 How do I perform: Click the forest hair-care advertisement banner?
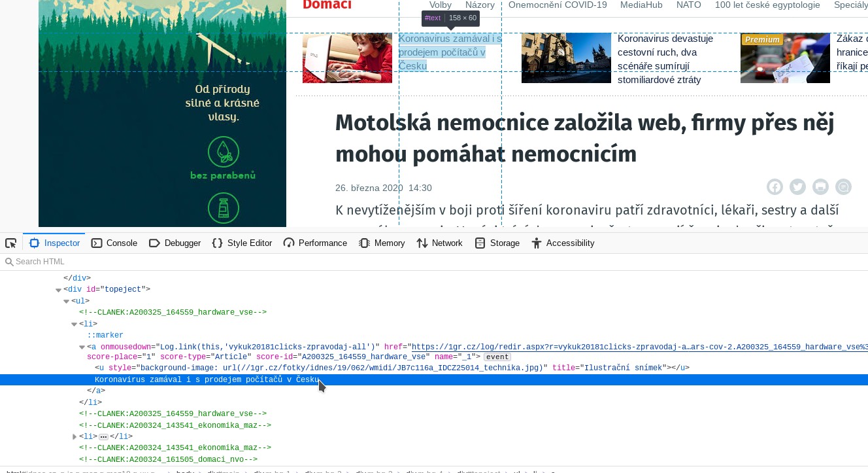click(162, 113)
